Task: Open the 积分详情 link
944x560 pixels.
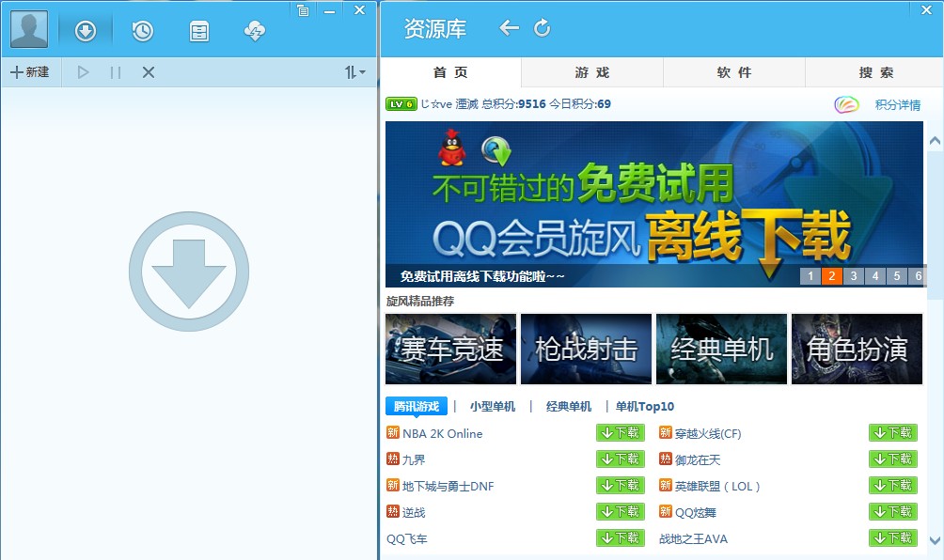Action: coord(898,104)
